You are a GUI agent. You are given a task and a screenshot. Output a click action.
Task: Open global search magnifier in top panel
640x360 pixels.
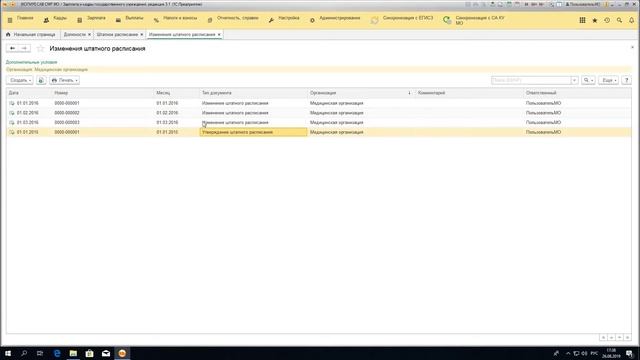(x=619, y=20)
